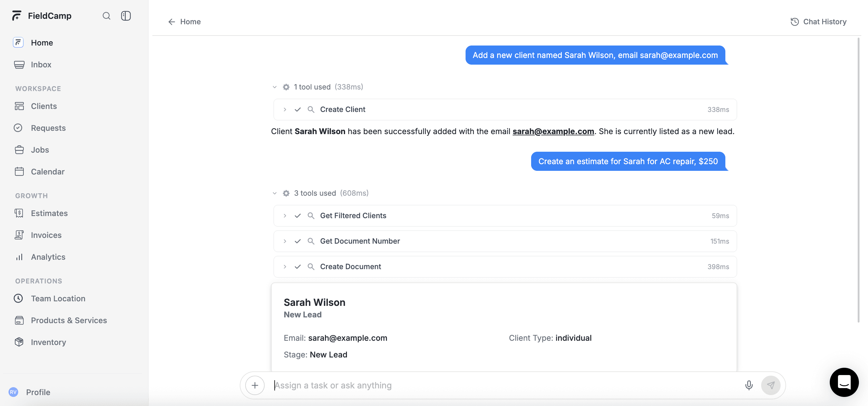Open the support chat bubble widget

click(x=844, y=382)
